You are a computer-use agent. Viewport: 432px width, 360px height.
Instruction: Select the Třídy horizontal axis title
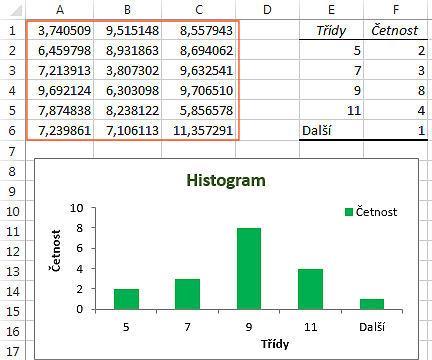tap(275, 344)
